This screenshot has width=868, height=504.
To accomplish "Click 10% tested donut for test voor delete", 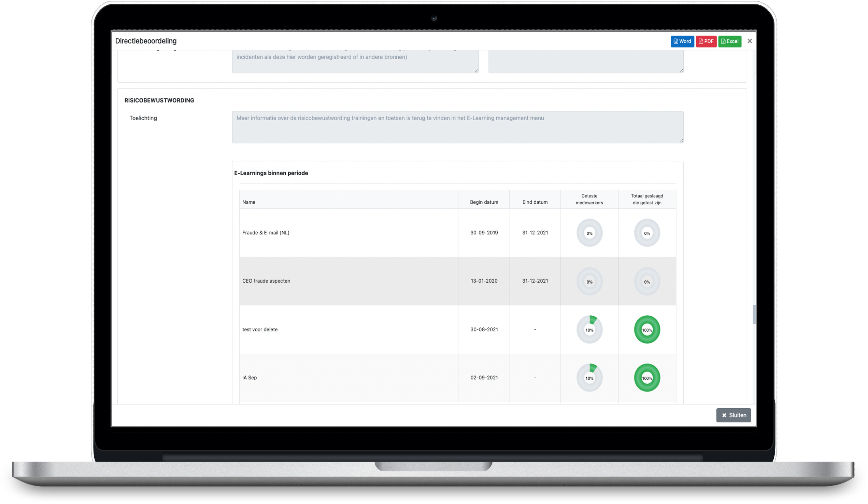I will pos(589,330).
